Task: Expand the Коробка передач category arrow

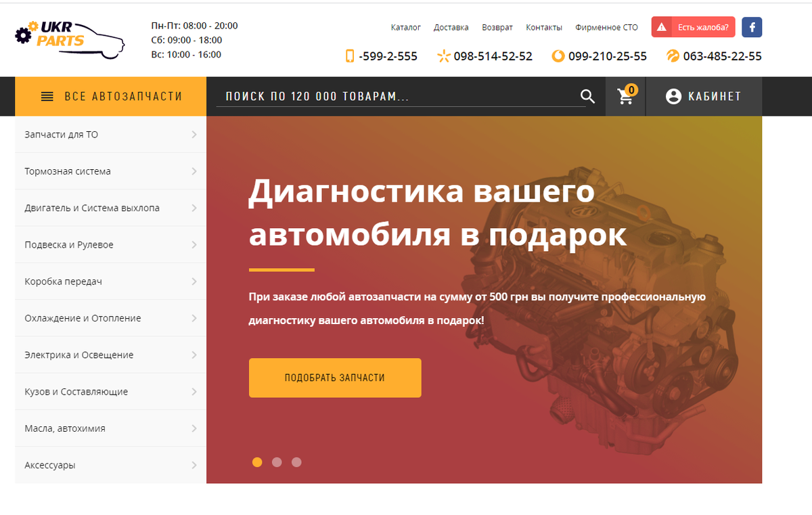Action: point(194,282)
